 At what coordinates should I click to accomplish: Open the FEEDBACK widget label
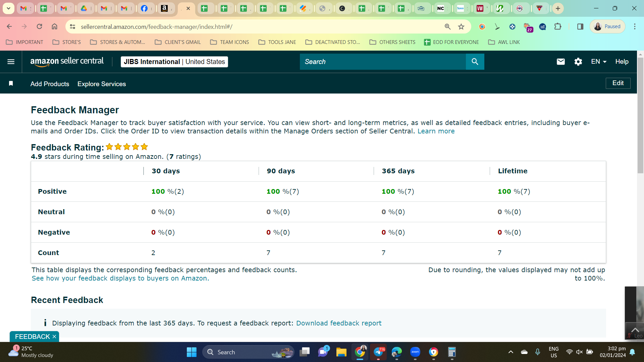pos(32,337)
